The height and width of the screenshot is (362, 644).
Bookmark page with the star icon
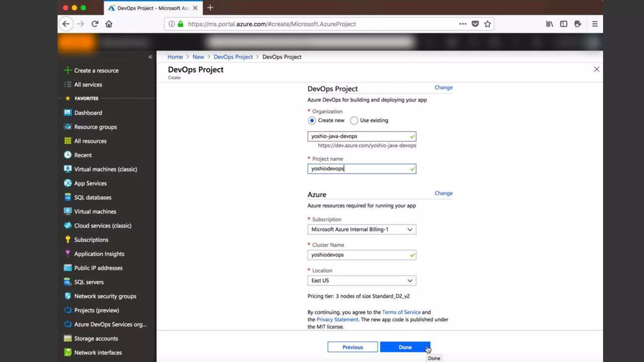[x=487, y=24]
